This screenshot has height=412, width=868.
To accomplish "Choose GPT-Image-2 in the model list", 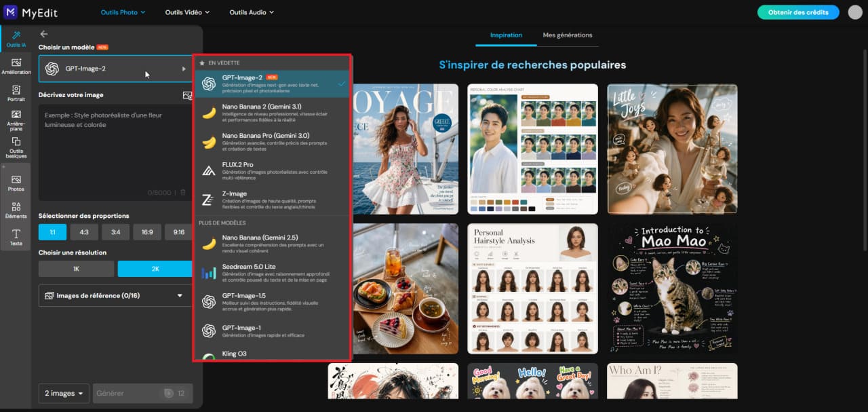I will 273,83.
